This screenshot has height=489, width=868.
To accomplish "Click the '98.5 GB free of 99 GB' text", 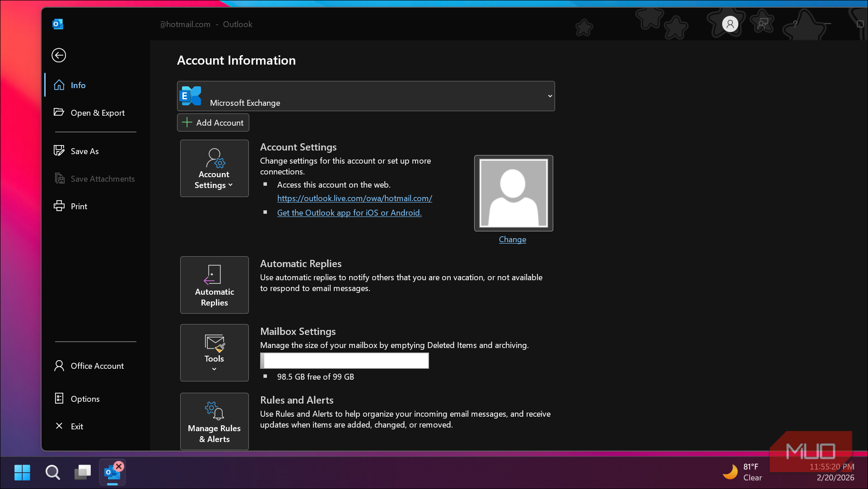I will pos(316,376).
